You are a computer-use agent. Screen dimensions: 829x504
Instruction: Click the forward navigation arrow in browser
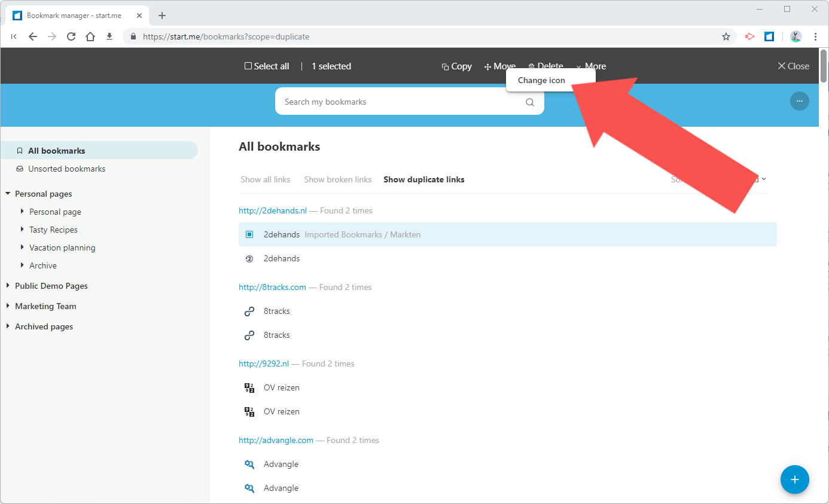pyautogui.click(x=52, y=36)
